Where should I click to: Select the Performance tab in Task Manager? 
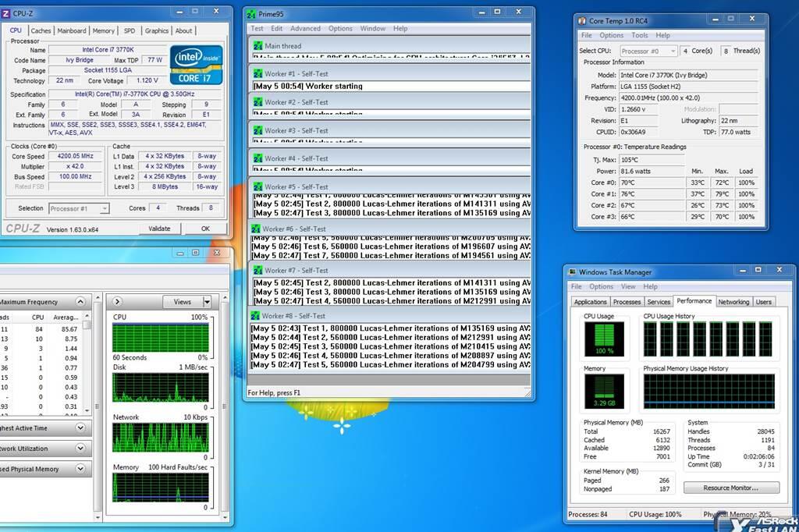694,300
